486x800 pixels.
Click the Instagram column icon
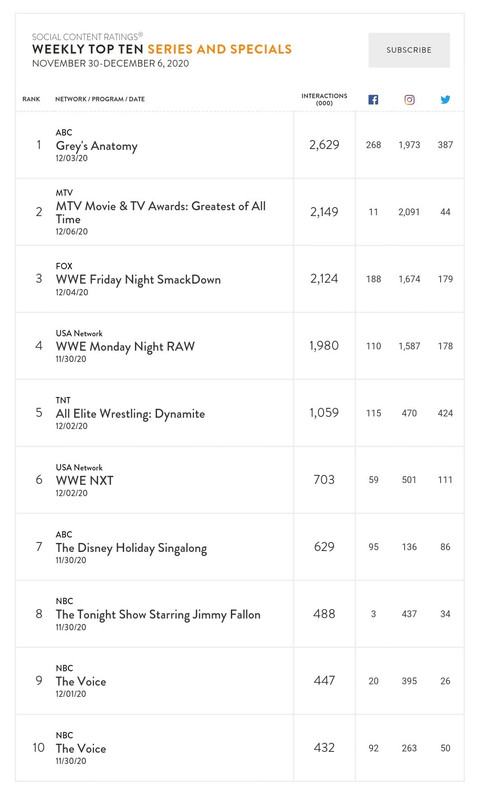coord(410,99)
